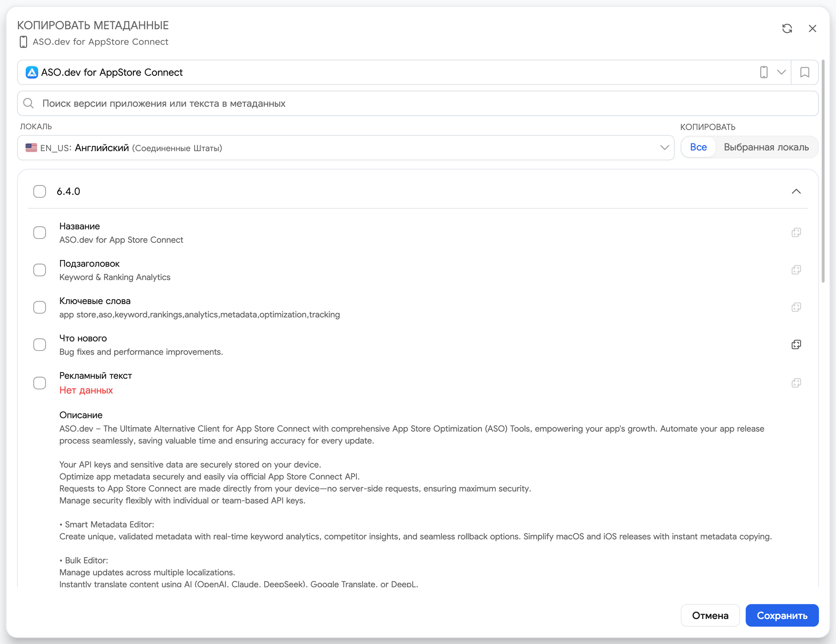Image resolution: width=836 pixels, height=644 pixels.
Task: Check the Что нового checkbox
Action: pyautogui.click(x=39, y=345)
